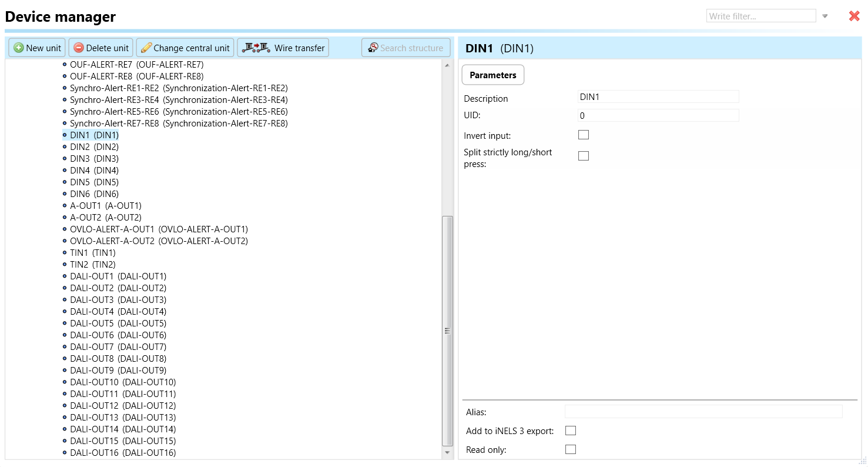Click the Write filter input field

tap(760, 16)
